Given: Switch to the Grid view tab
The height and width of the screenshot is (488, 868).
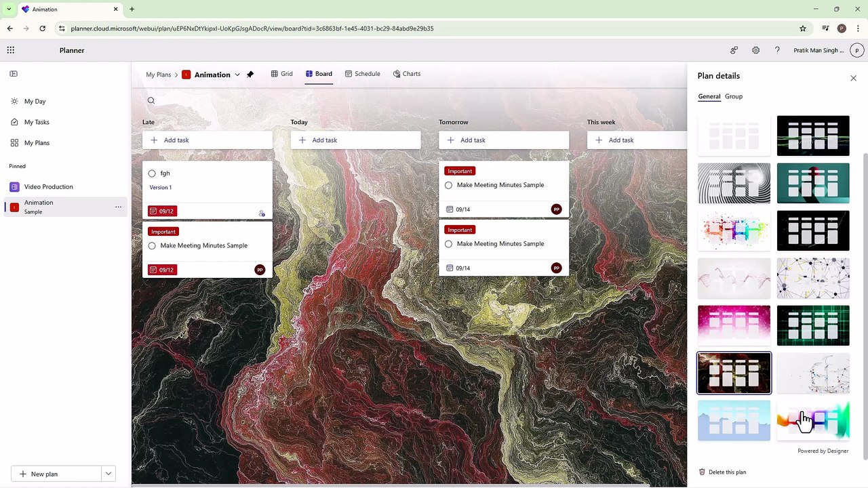Looking at the screenshot, I should tap(281, 74).
